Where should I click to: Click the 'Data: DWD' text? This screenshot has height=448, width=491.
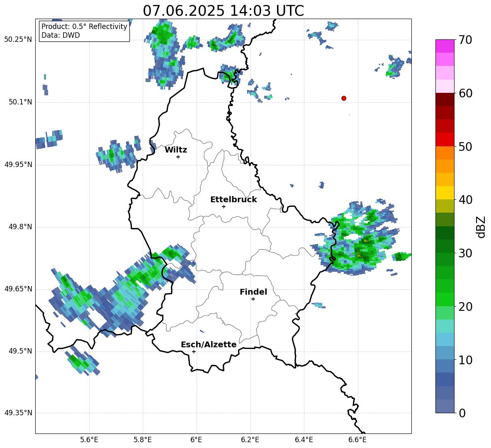[x=61, y=35]
